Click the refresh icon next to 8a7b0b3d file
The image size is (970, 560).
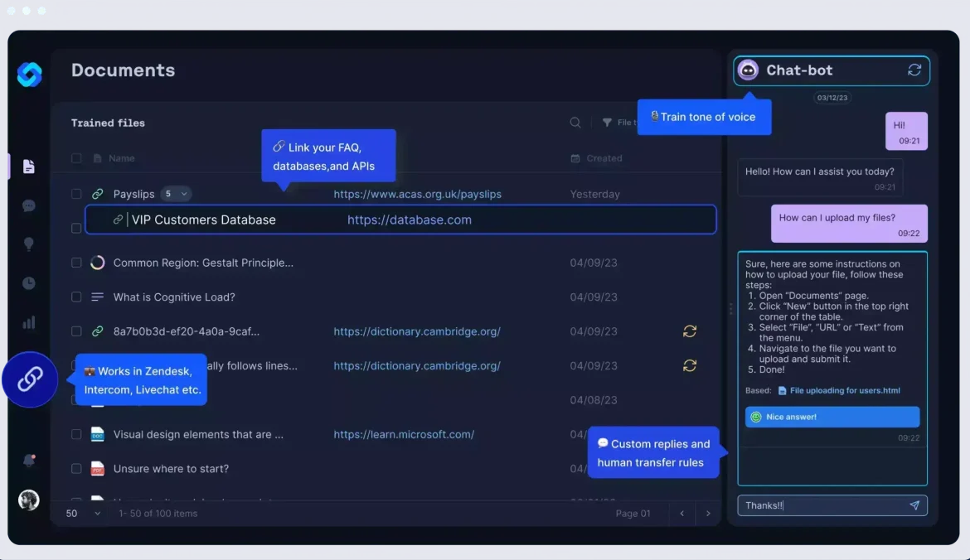tap(690, 331)
